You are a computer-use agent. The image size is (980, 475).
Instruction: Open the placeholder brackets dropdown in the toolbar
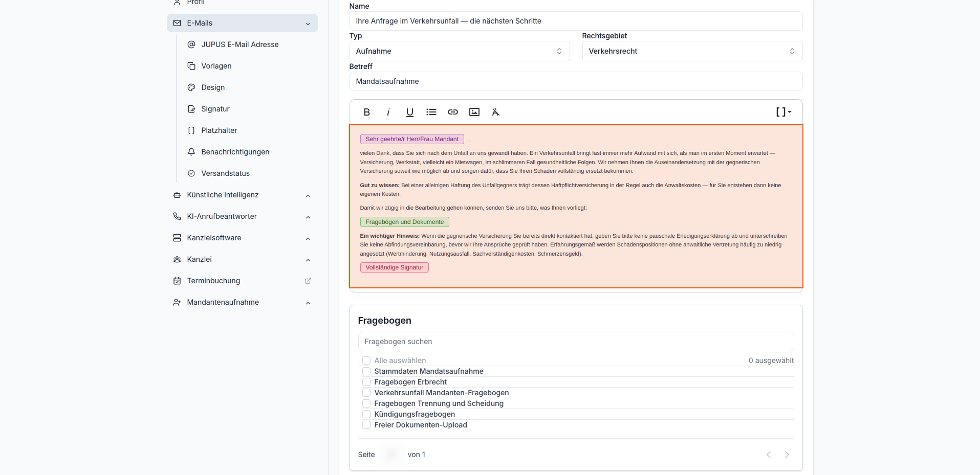click(x=783, y=112)
